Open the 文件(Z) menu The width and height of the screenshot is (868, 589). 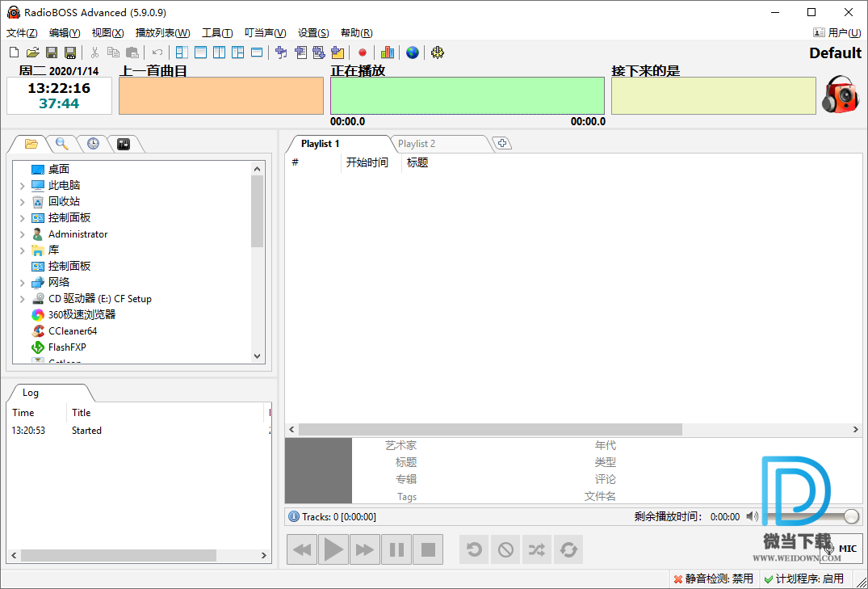(x=22, y=33)
